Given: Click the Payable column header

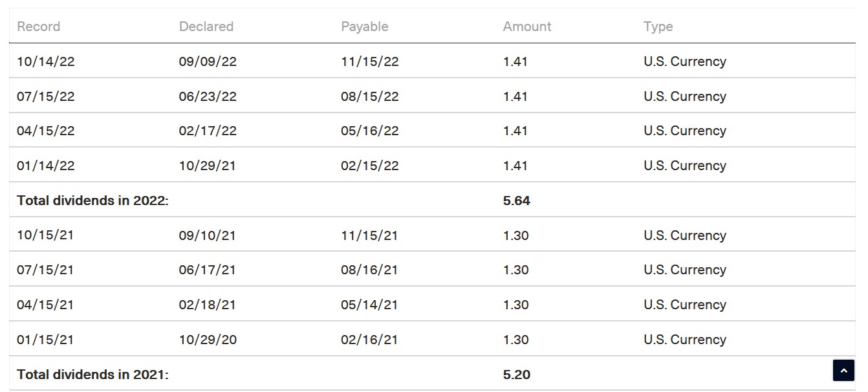Looking at the screenshot, I should tap(364, 27).
